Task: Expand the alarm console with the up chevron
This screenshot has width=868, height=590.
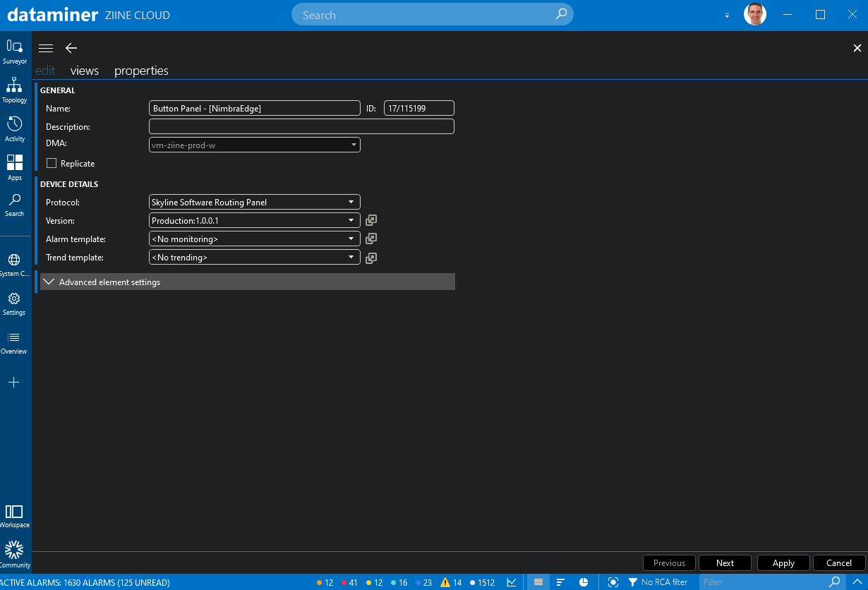Action: click(x=857, y=582)
